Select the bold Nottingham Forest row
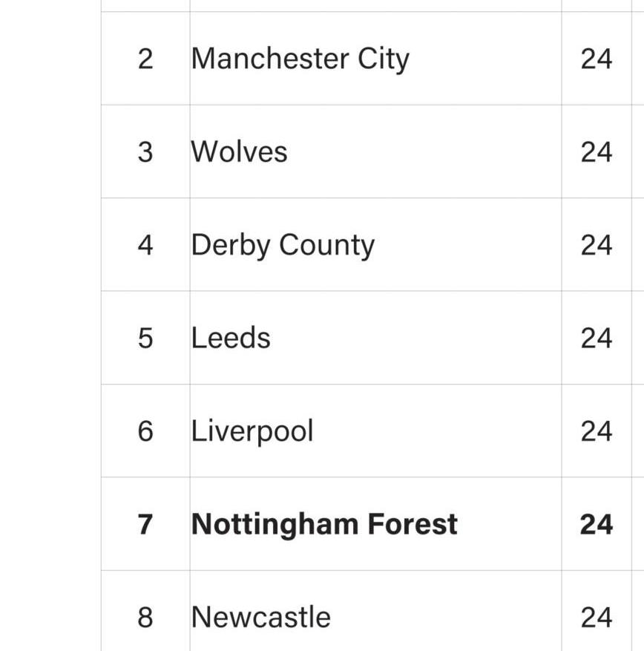The height and width of the screenshot is (651, 644). [x=324, y=524]
